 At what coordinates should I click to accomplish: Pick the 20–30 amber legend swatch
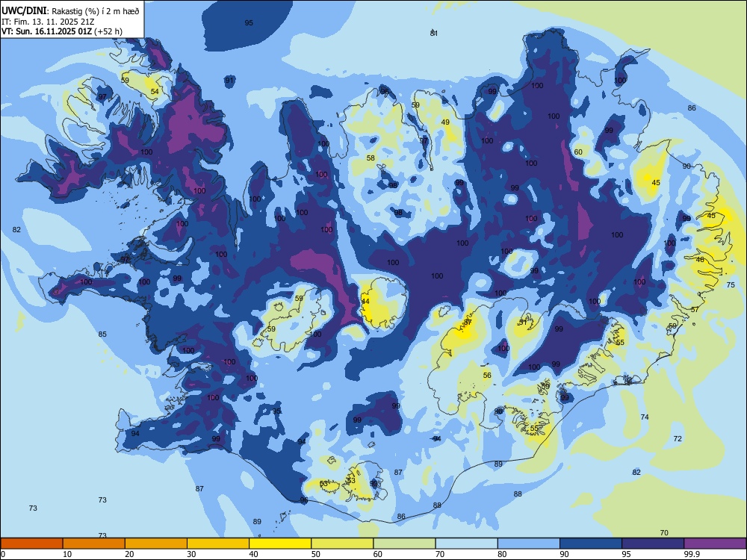click(156, 544)
